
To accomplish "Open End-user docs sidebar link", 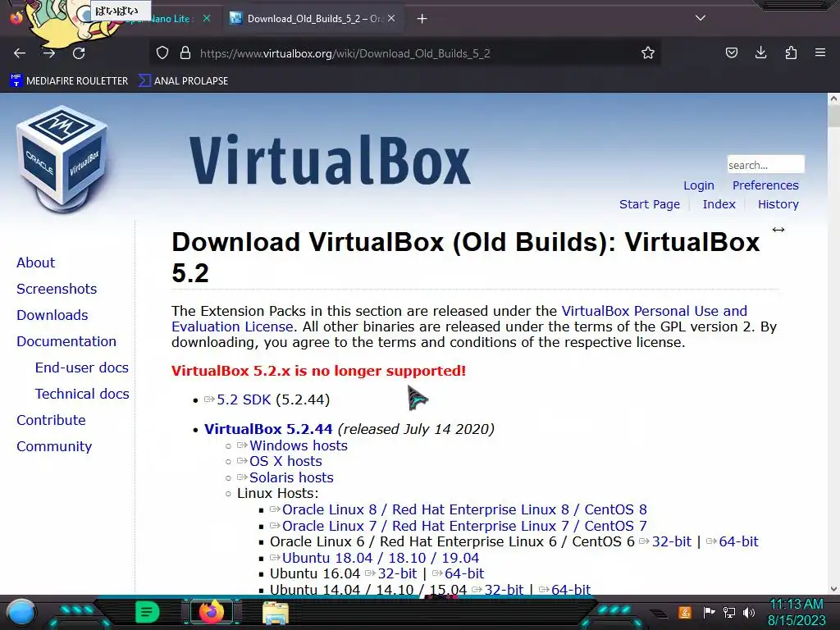I will click(81, 368).
